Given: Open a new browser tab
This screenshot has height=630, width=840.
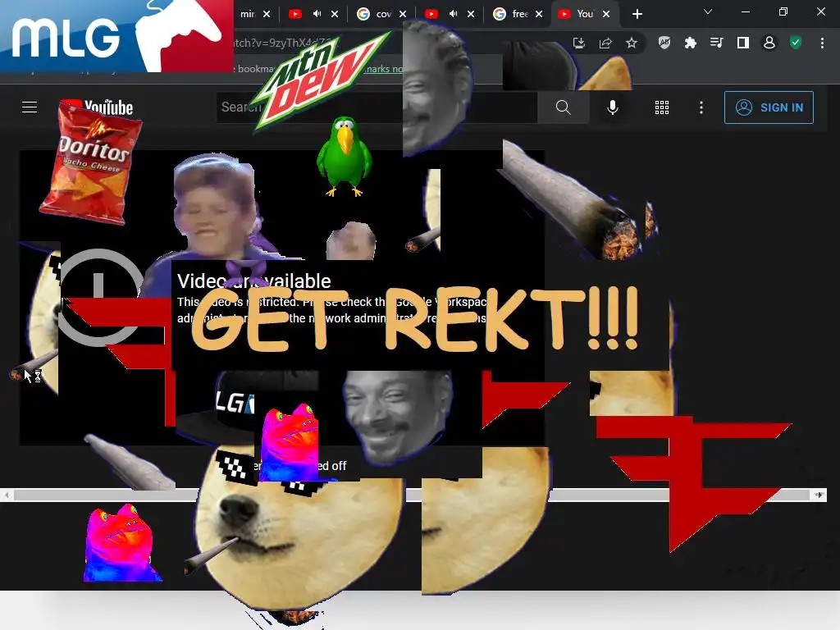Looking at the screenshot, I should point(637,14).
